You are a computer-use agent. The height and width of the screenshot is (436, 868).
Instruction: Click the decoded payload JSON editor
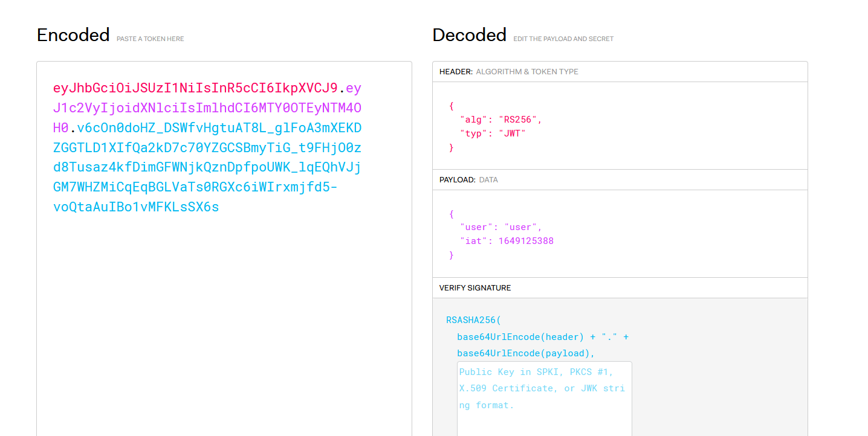(620, 234)
